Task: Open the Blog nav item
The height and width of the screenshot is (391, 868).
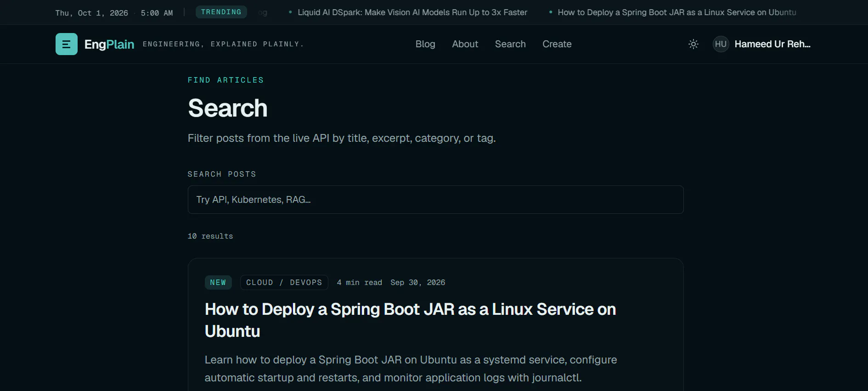Action: pos(425,44)
